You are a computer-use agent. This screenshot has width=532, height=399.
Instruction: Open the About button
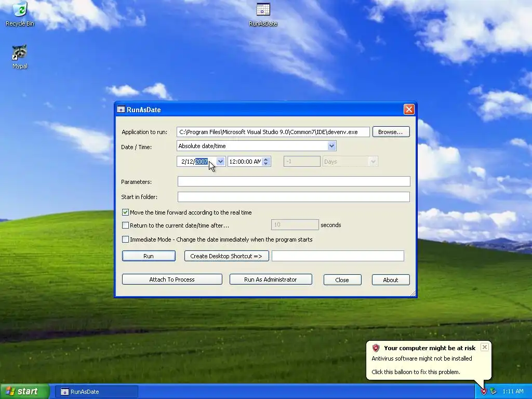coord(391,280)
